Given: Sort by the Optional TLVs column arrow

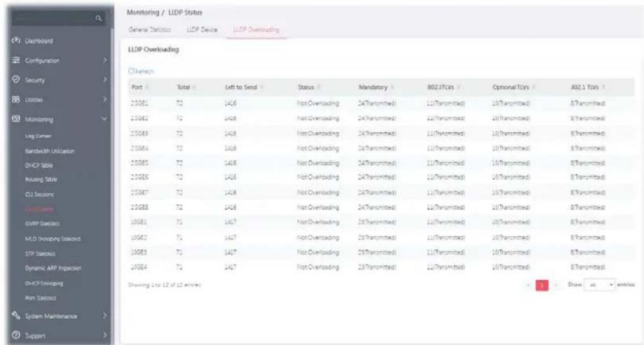Looking at the screenshot, I should click(533, 87).
